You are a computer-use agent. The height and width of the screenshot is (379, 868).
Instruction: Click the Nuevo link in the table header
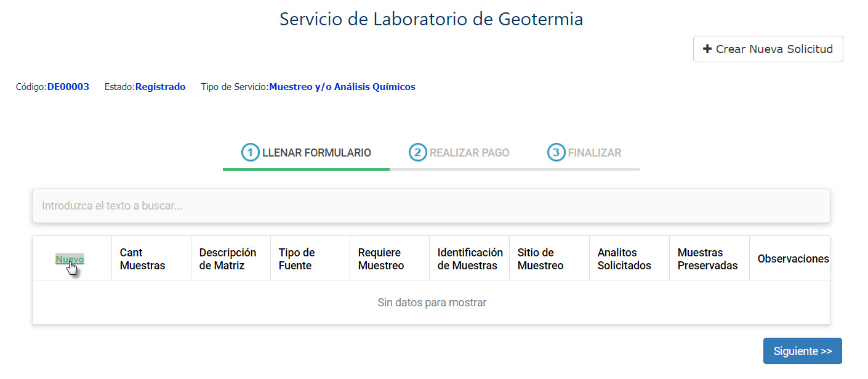coord(70,259)
